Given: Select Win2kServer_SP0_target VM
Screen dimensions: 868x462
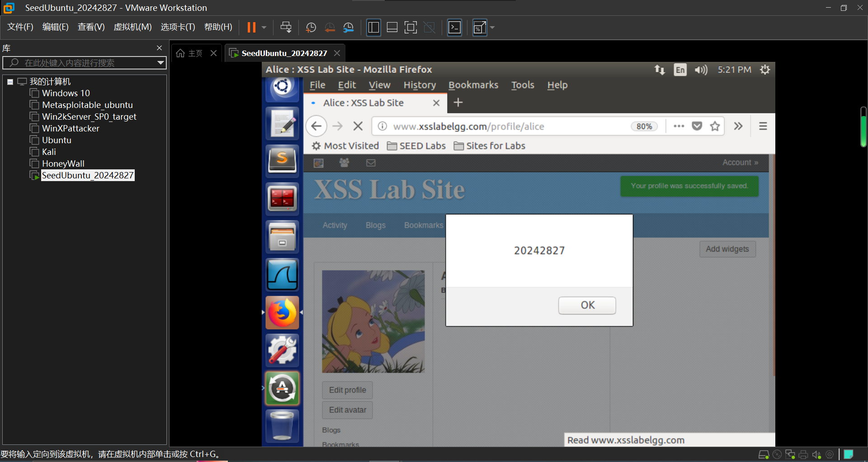Looking at the screenshot, I should (89, 117).
